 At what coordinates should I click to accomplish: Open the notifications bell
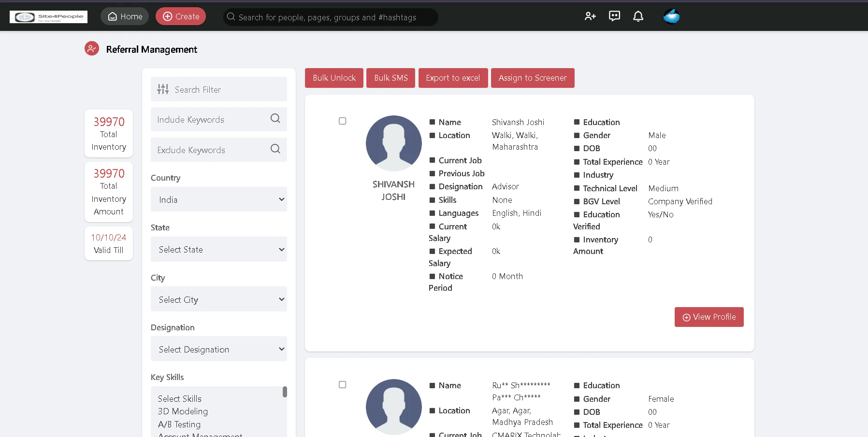pos(638,16)
